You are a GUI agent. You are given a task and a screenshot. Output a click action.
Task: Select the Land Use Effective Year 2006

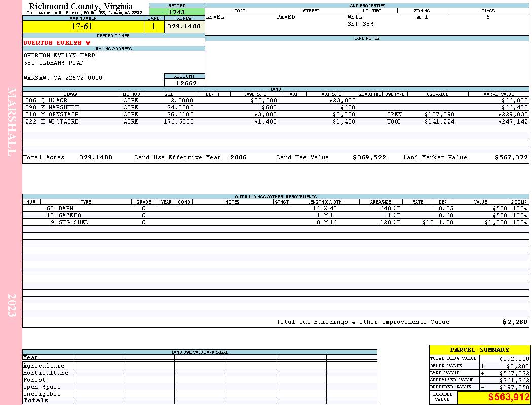click(238, 157)
